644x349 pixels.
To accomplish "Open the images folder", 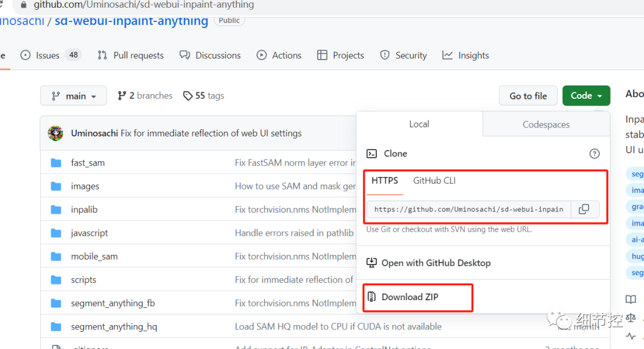I will pyautogui.click(x=85, y=186).
